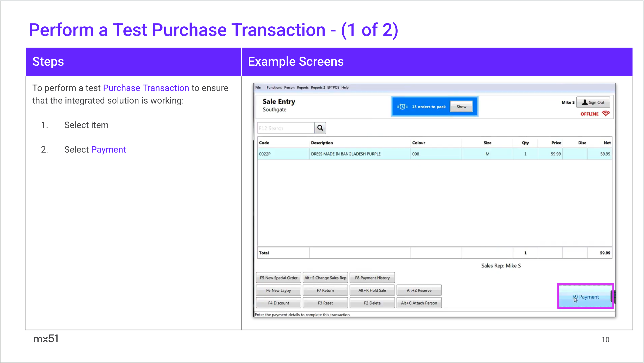Viewport: 644px width, 363px height.
Task: Click F5 New Special Order button
Action: (x=278, y=278)
